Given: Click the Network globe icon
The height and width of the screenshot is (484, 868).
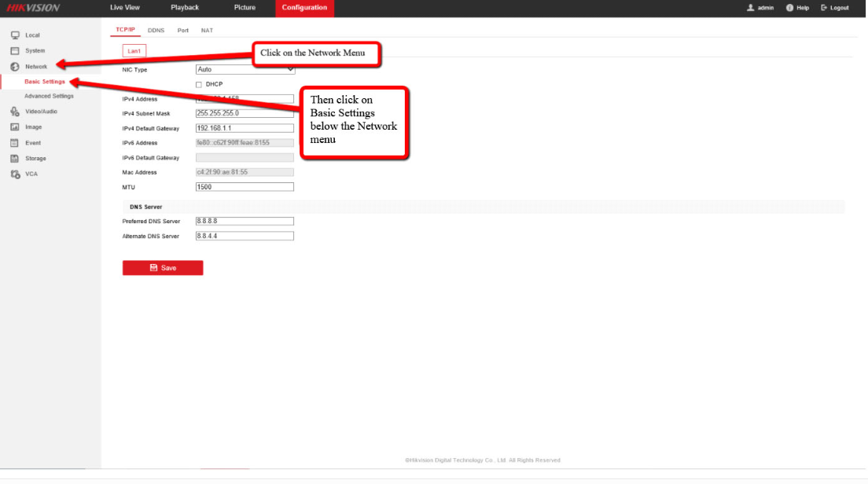Looking at the screenshot, I should (x=14, y=67).
